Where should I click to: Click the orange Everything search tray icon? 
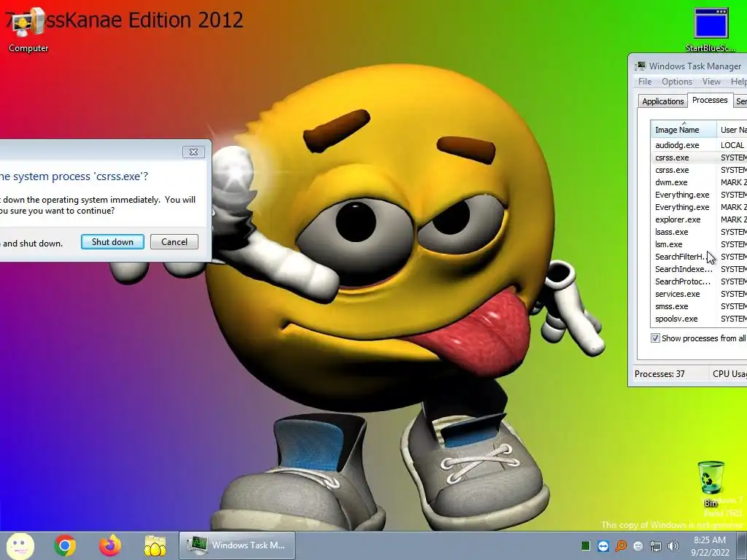[x=621, y=546]
